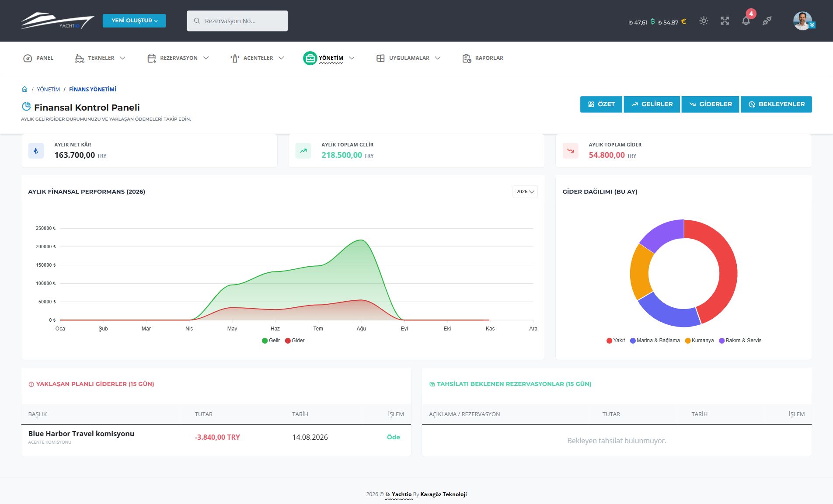This screenshot has height=504, width=833.
Task: Open the Giderler button
Action: 711,104
